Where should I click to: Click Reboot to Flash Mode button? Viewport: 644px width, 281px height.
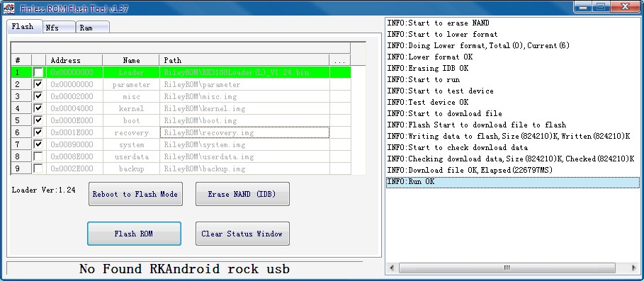tap(135, 194)
